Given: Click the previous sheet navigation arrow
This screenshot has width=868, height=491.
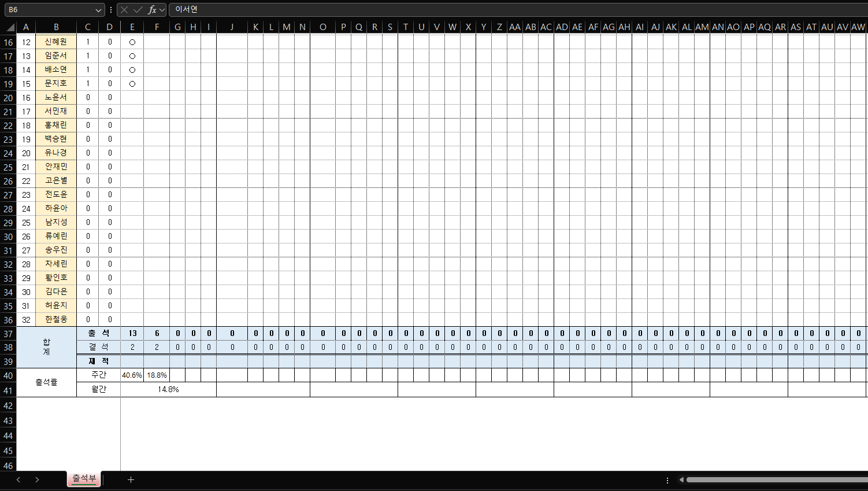Looking at the screenshot, I should [x=18, y=479].
